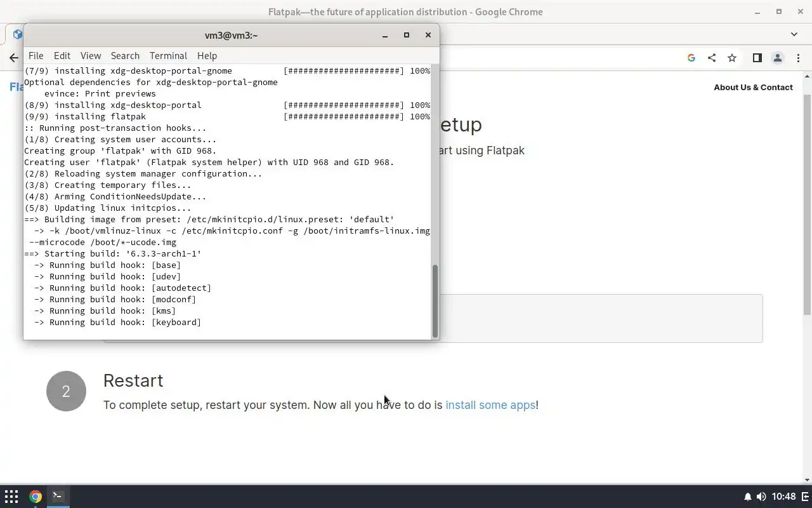Viewport: 812px width, 508px height.
Task: Maximize the Chrome window
Action: pos(779,11)
